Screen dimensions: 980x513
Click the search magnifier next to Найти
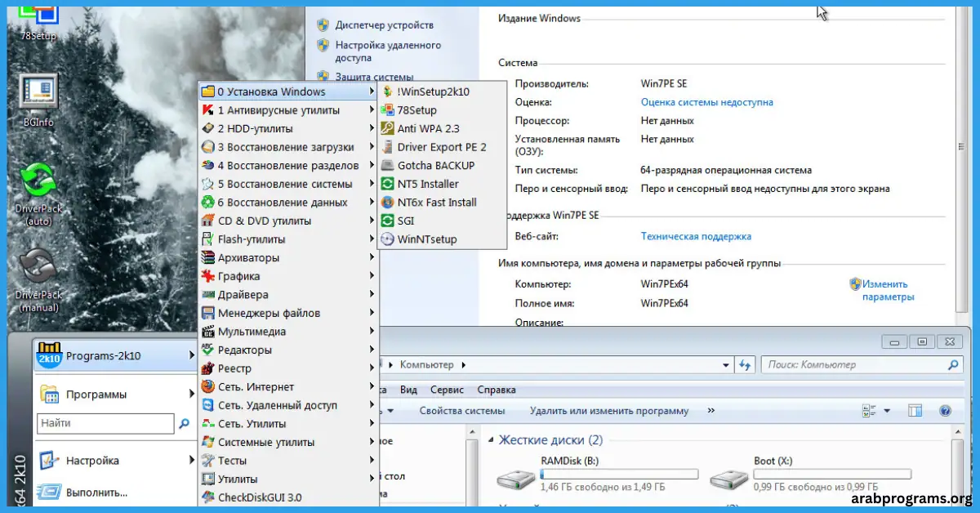point(185,423)
